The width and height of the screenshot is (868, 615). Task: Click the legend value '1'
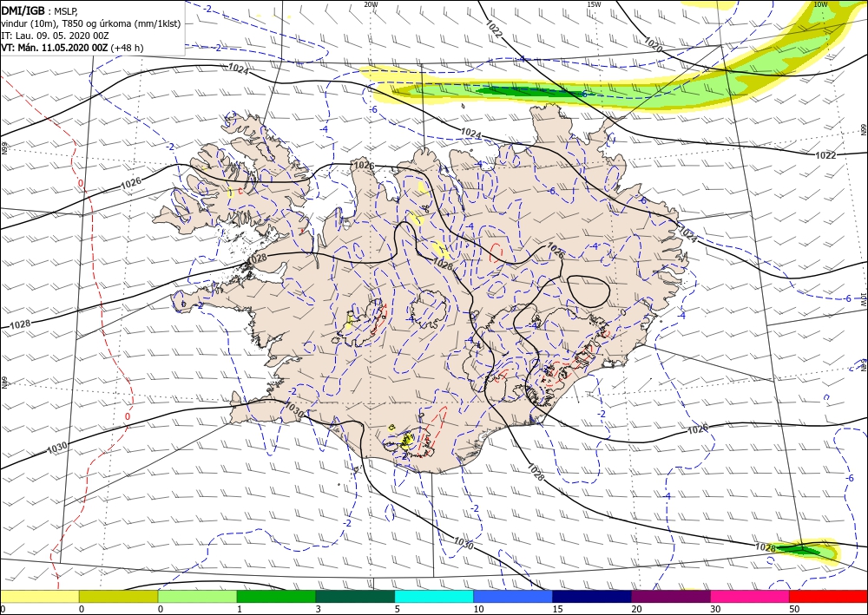click(240, 609)
